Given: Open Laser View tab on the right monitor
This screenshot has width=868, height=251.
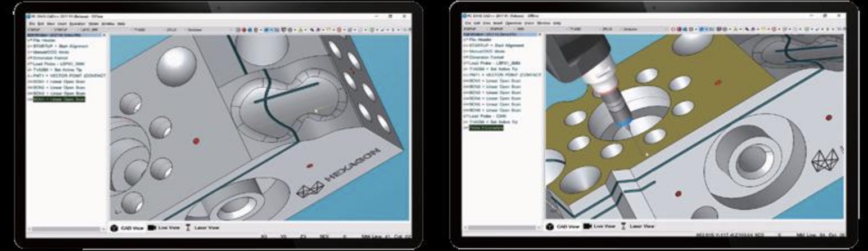Looking at the screenshot, I should (641, 226).
